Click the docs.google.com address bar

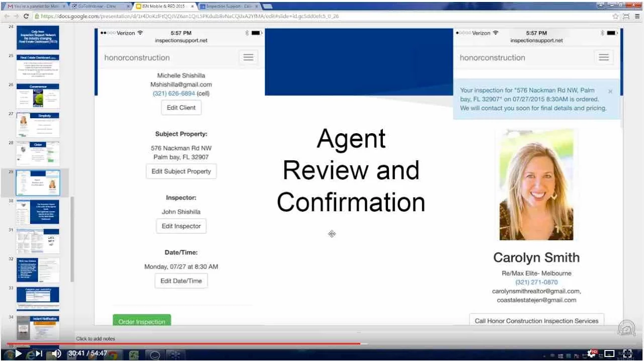[x=322, y=16]
